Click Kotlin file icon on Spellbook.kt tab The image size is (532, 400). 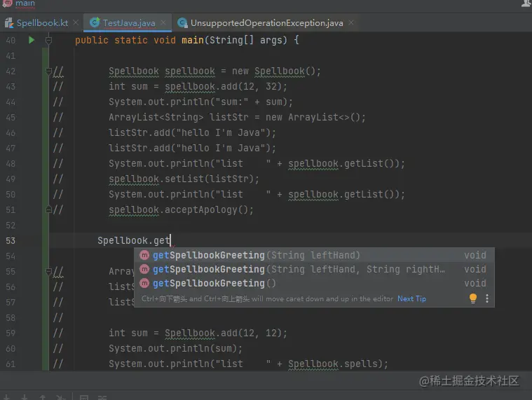click(9, 23)
